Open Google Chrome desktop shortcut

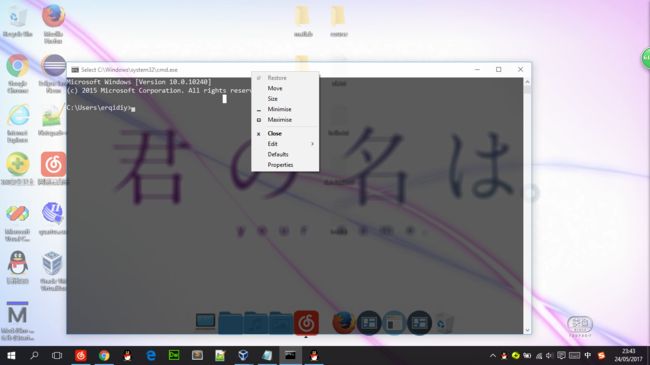(17, 73)
